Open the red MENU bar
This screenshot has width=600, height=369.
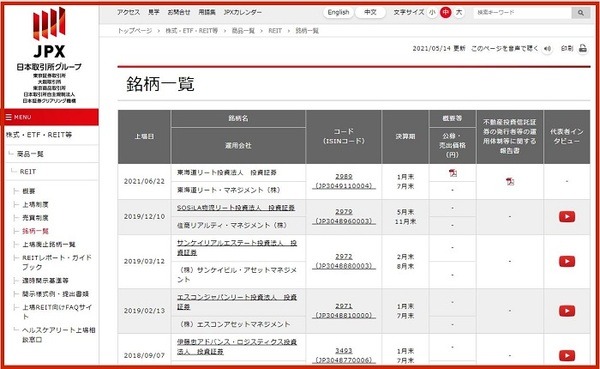[x=51, y=117]
